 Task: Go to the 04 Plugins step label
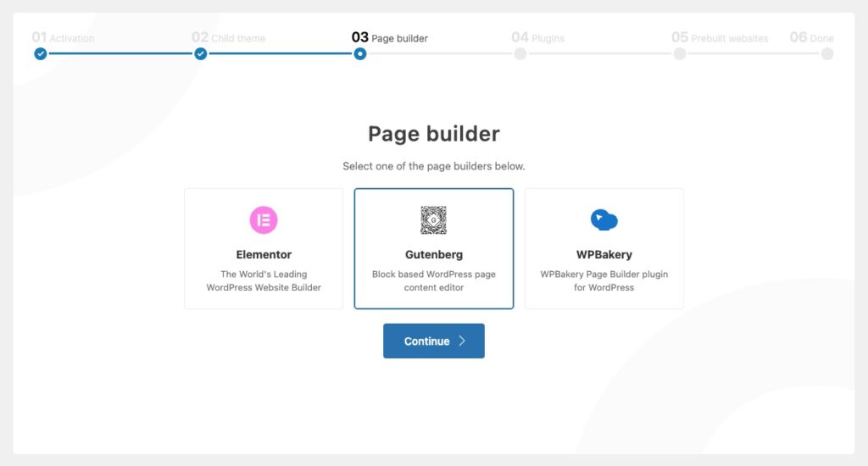[538, 37]
